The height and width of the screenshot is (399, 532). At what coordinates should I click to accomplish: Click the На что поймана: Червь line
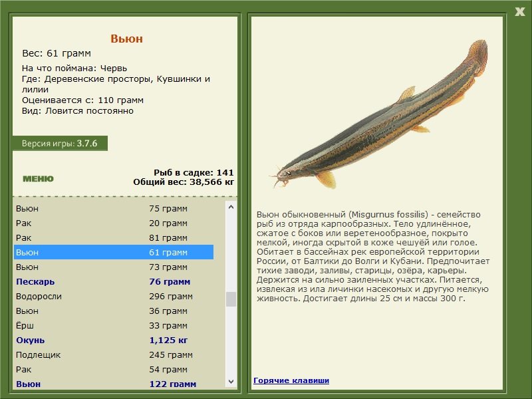74,68
